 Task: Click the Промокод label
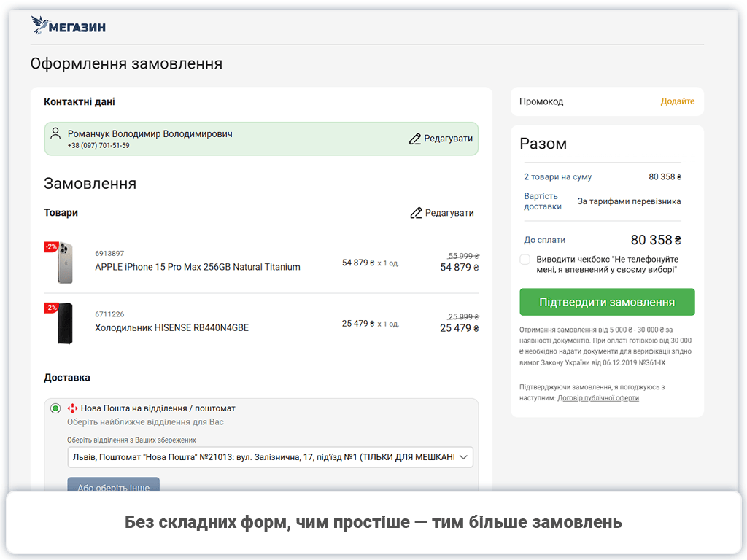click(x=541, y=101)
